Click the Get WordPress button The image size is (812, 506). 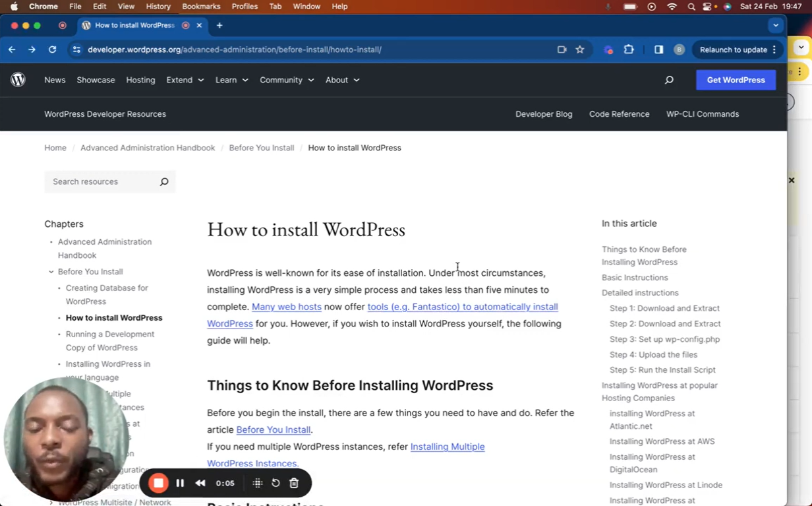point(736,80)
